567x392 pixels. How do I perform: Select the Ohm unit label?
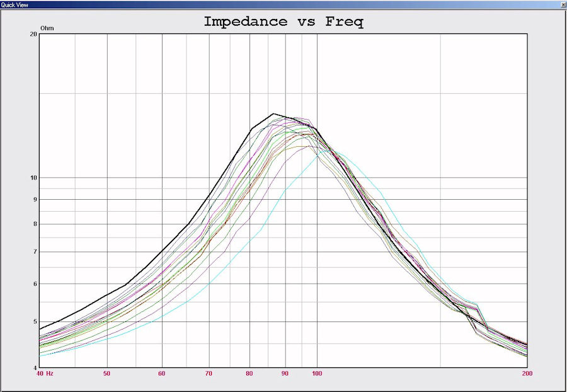point(47,28)
